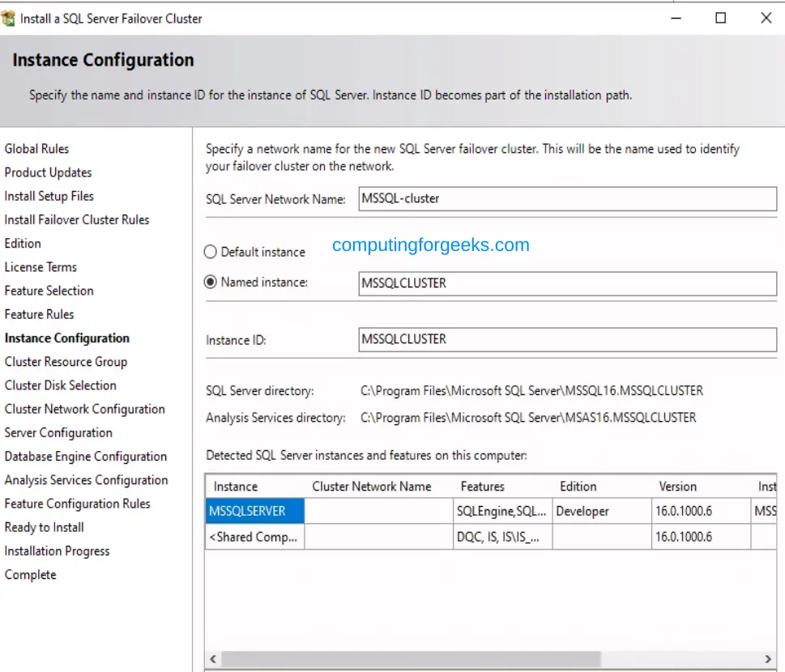Open Cluster Network Configuration step
This screenshot has width=785, height=672.
coord(84,410)
